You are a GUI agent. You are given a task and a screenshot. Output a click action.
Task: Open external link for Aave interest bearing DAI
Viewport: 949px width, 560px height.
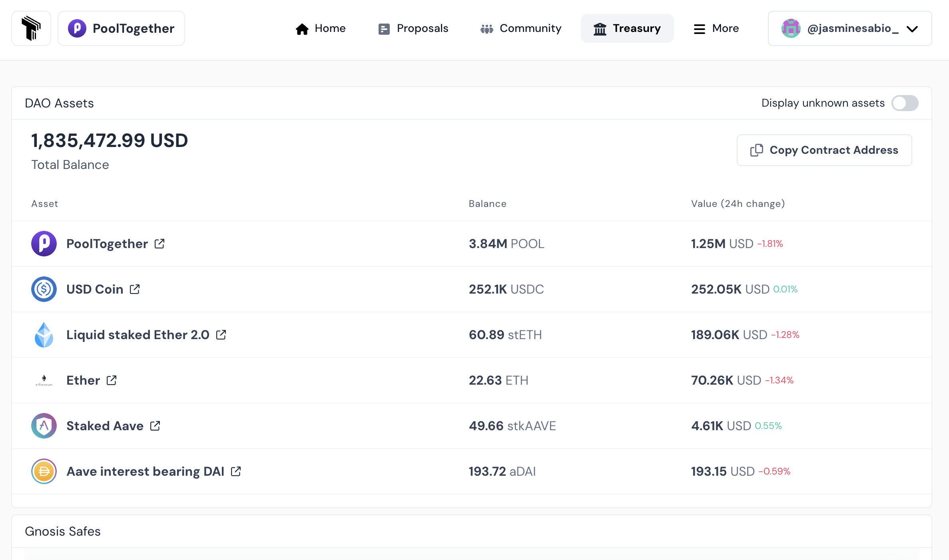236,471
